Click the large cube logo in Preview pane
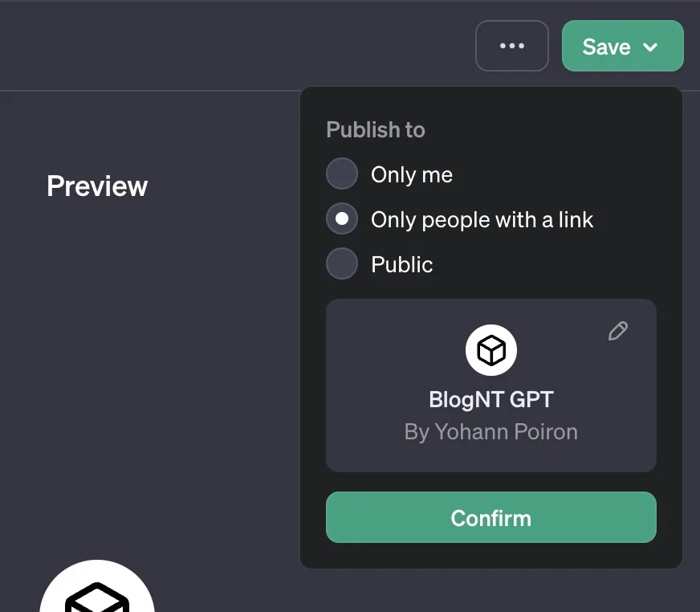Image resolution: width=700 pixels, height=612 pixels. 96,590
